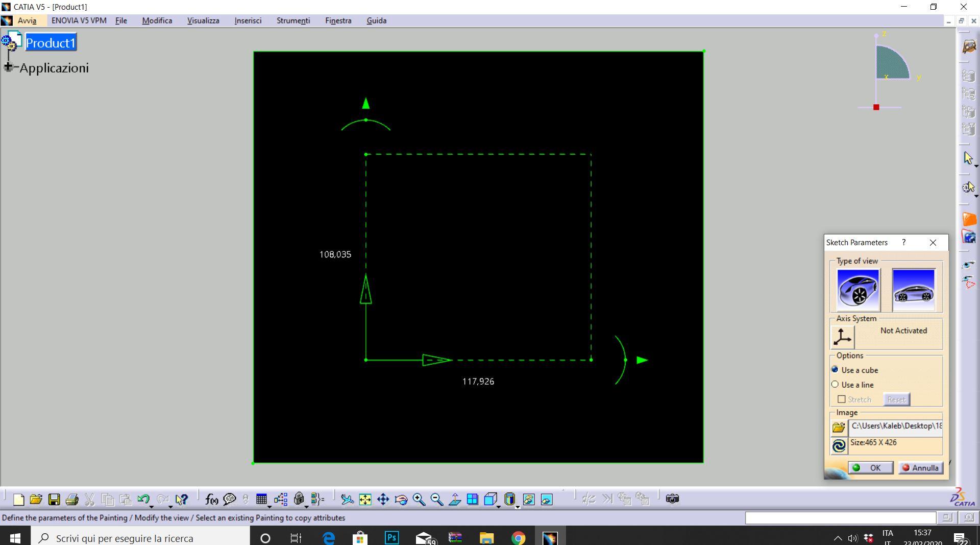Open the f(x) Formula editor
The width and height of the screenshot is (980, 545).
coord(211,499)
